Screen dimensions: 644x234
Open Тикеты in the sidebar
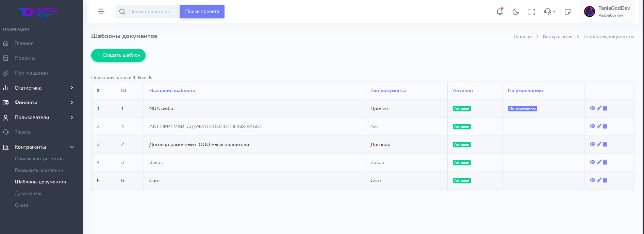42,132
